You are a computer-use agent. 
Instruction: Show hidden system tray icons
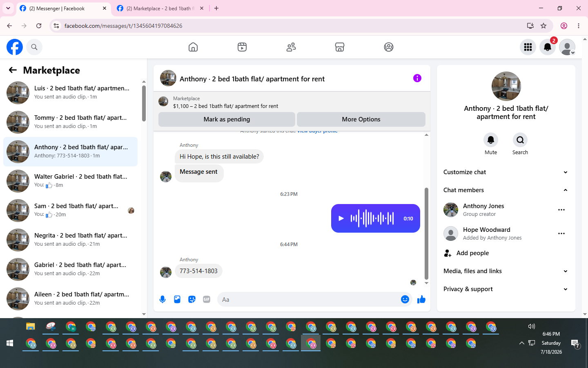(x=521, y=343)
